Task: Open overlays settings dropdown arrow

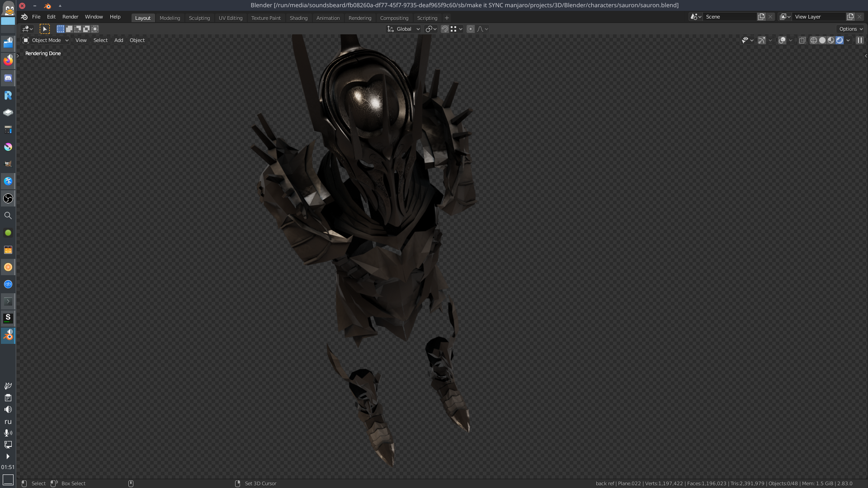Action: [x=791, y=40]
